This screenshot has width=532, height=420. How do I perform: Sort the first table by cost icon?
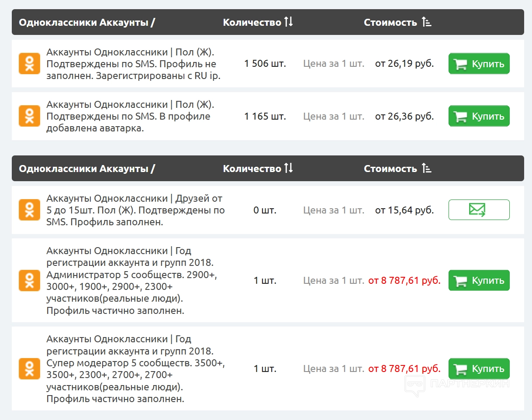[x=426, y=22]
